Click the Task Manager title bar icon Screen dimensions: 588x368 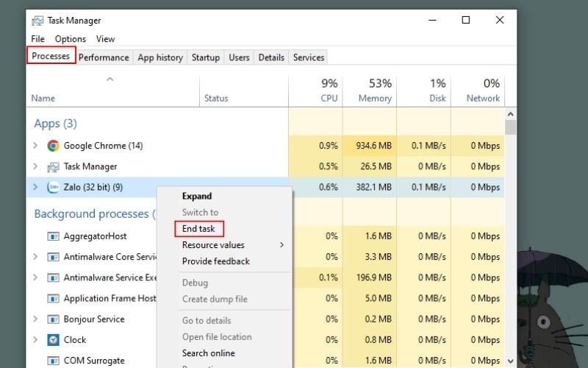[37, 21]
